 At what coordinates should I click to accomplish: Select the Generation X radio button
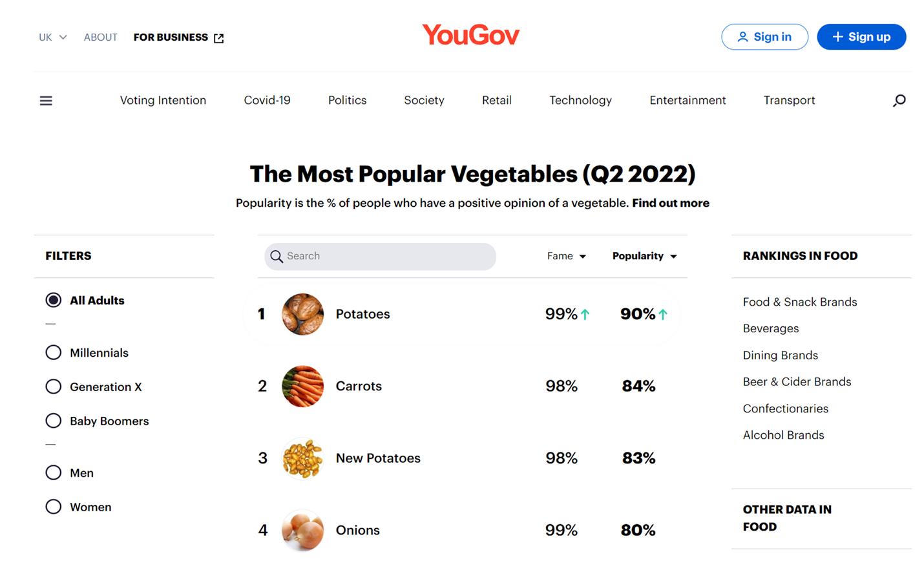tap(54, 387)
